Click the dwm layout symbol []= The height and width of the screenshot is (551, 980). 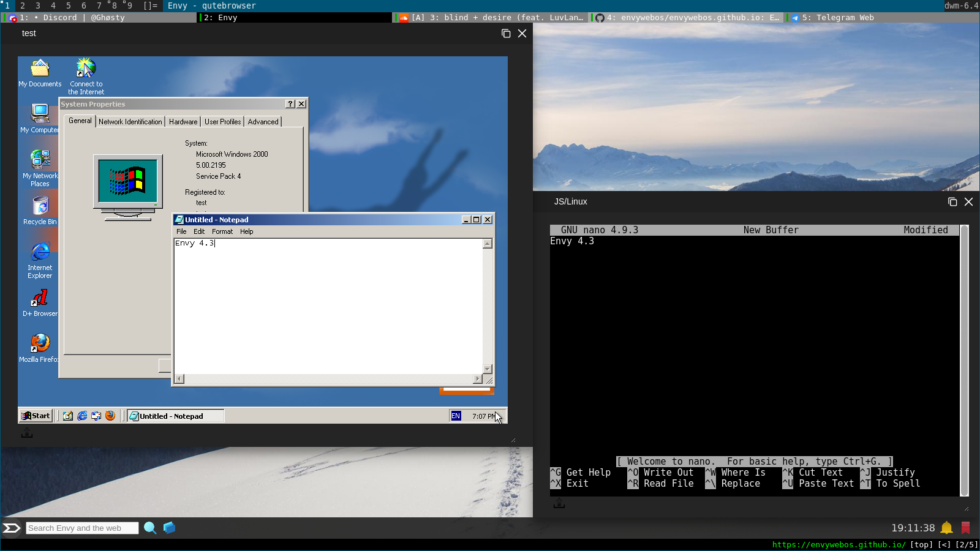click(x=150, y=6)
